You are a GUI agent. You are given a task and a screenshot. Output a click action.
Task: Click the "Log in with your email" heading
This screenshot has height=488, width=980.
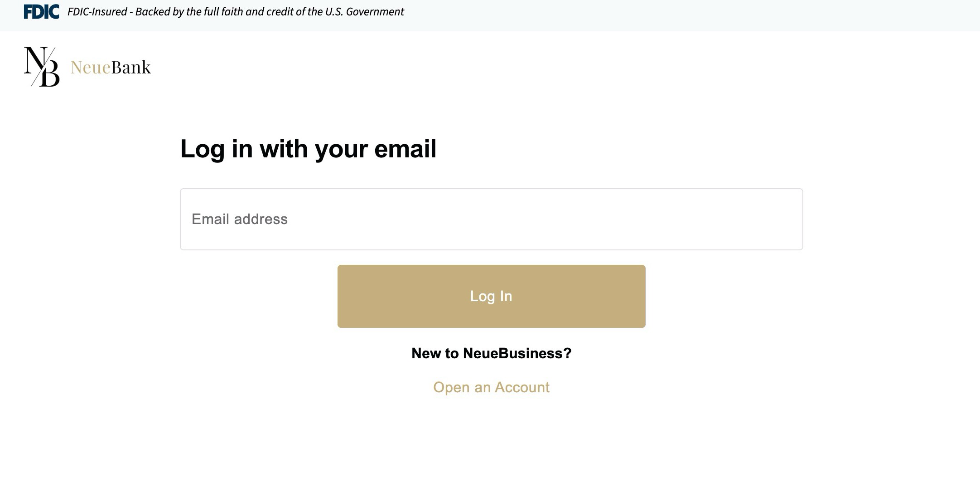(308, 149)
